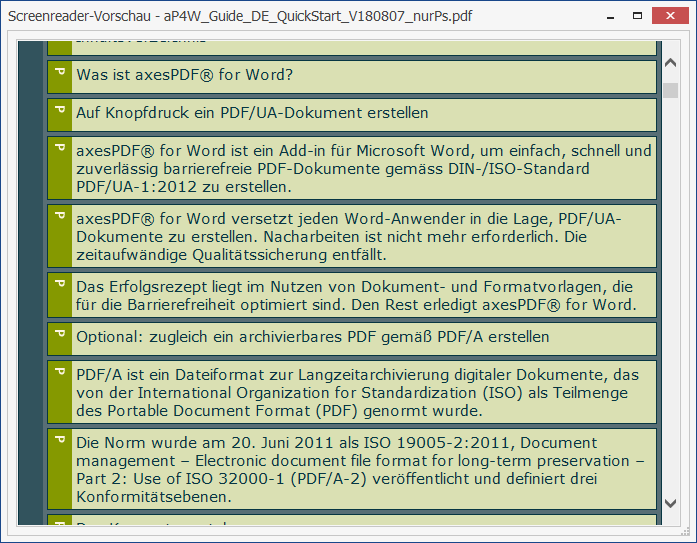
Task: Close the Screenreader-Vorschau window
Action: [670, 16]
